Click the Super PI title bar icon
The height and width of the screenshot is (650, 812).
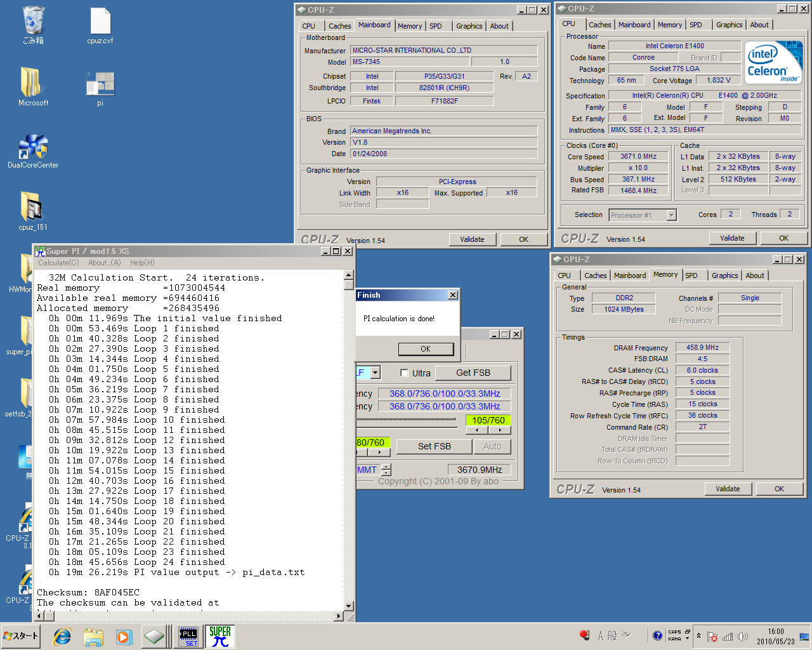40,251
